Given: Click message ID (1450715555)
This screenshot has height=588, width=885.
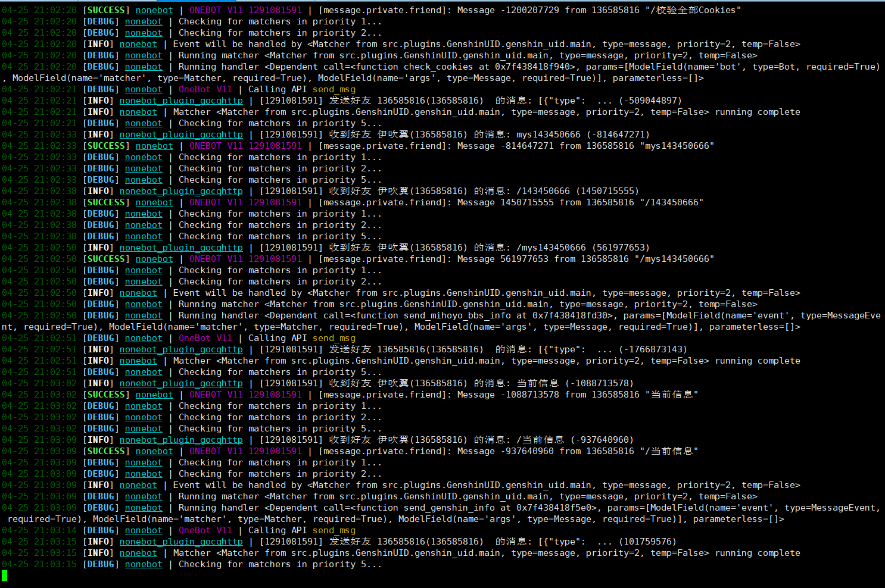Looking at the screenshot, I should pos(607,191).
